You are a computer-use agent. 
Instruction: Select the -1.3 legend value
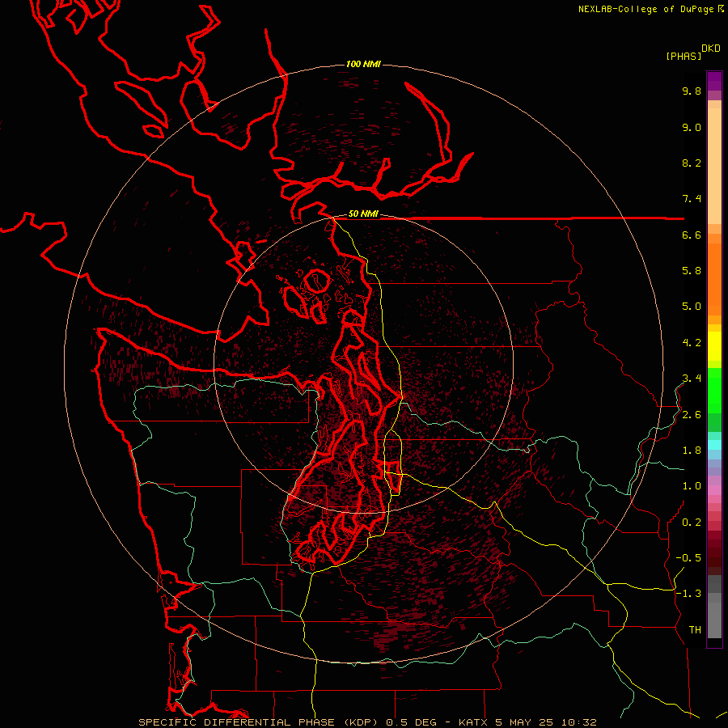click(x=688, y=594)
